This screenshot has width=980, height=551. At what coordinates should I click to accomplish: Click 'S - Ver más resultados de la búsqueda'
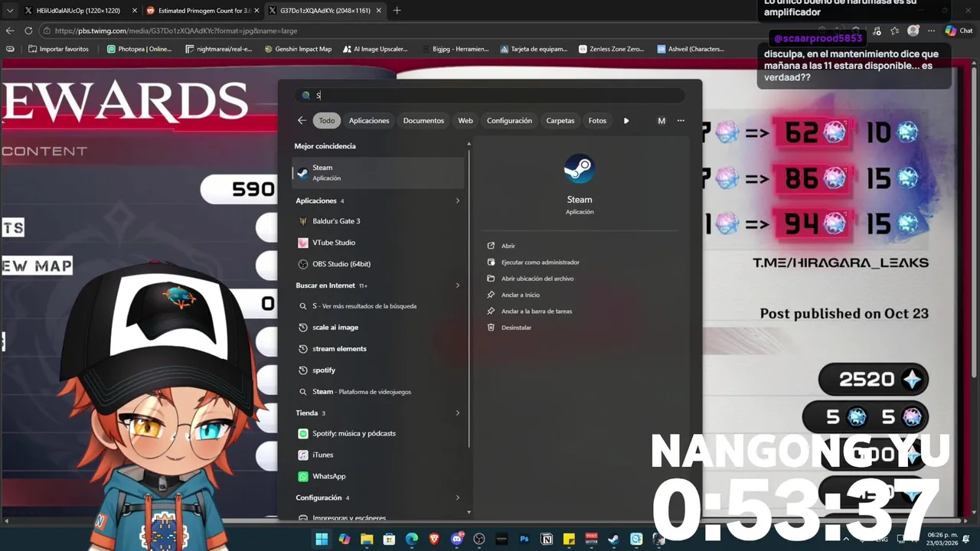tap(378, 306)
